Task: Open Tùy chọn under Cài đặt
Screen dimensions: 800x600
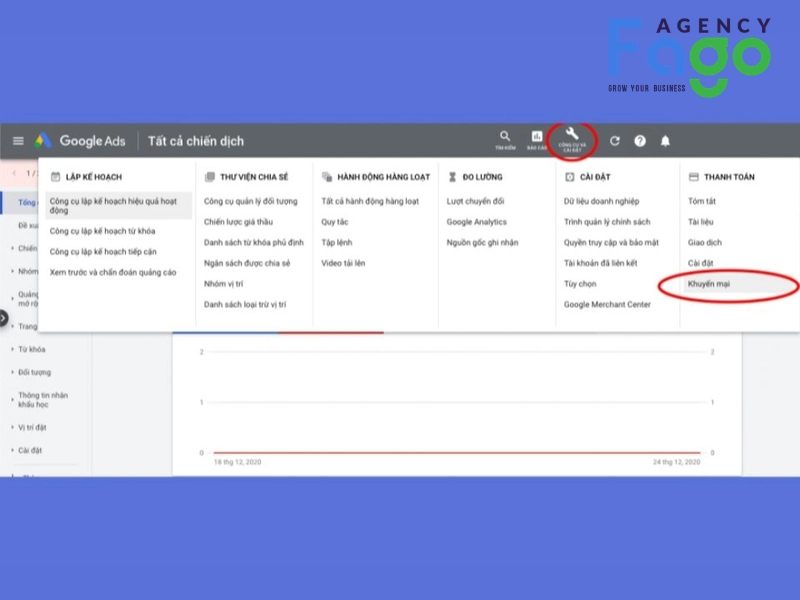Action: coord(580,284)
